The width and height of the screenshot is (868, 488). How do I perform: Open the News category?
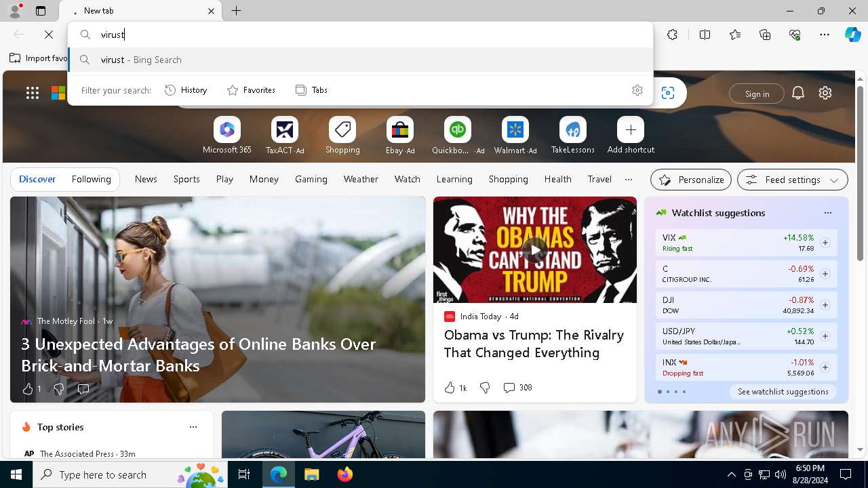click(x=146, y=179)
